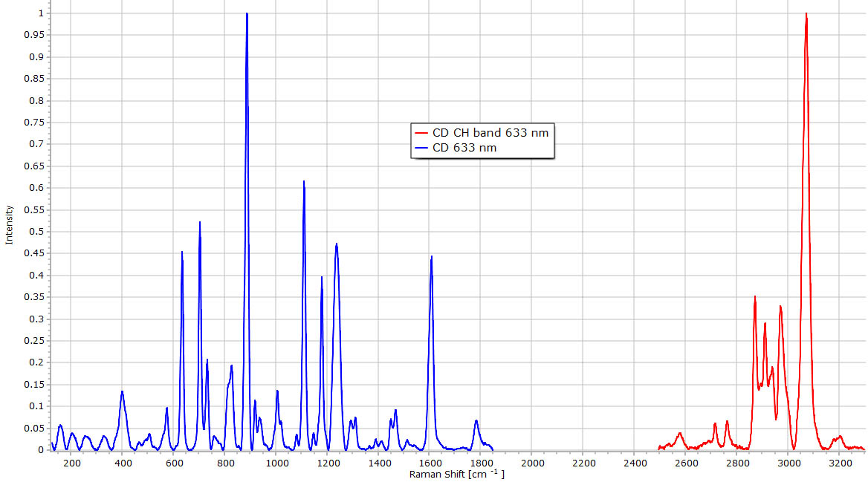Select the tallest red peak's tip near 3065
This screenshot has height=485, width=868.
[806, 14]
